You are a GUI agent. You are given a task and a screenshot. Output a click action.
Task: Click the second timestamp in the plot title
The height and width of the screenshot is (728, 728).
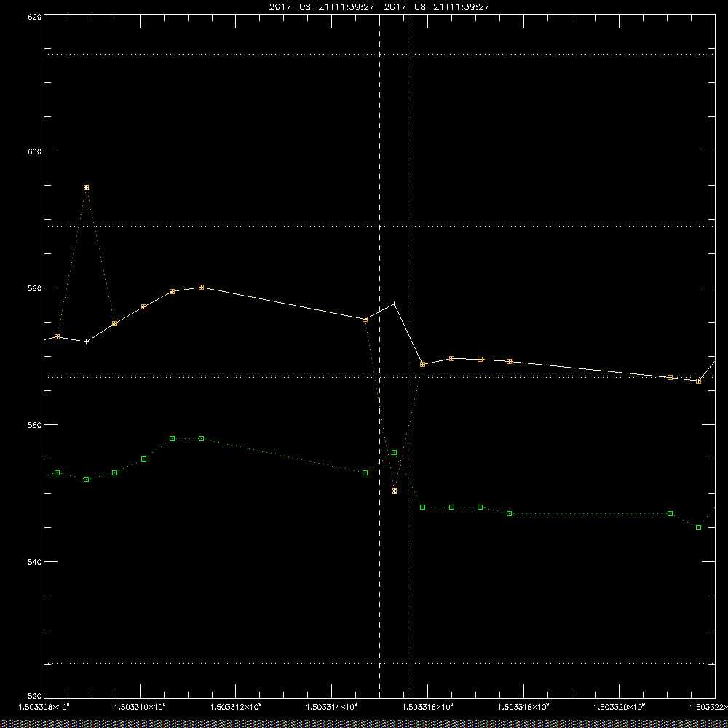coord(436,7)
